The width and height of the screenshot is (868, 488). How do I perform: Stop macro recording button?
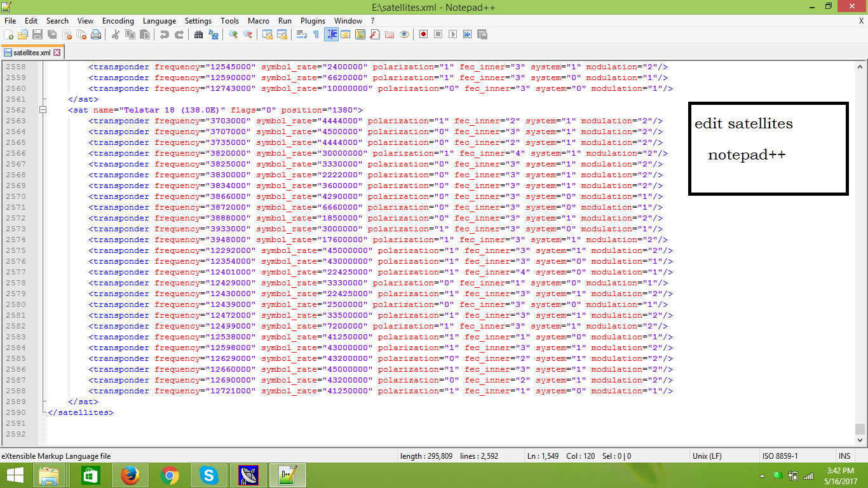tap(438, 34)
